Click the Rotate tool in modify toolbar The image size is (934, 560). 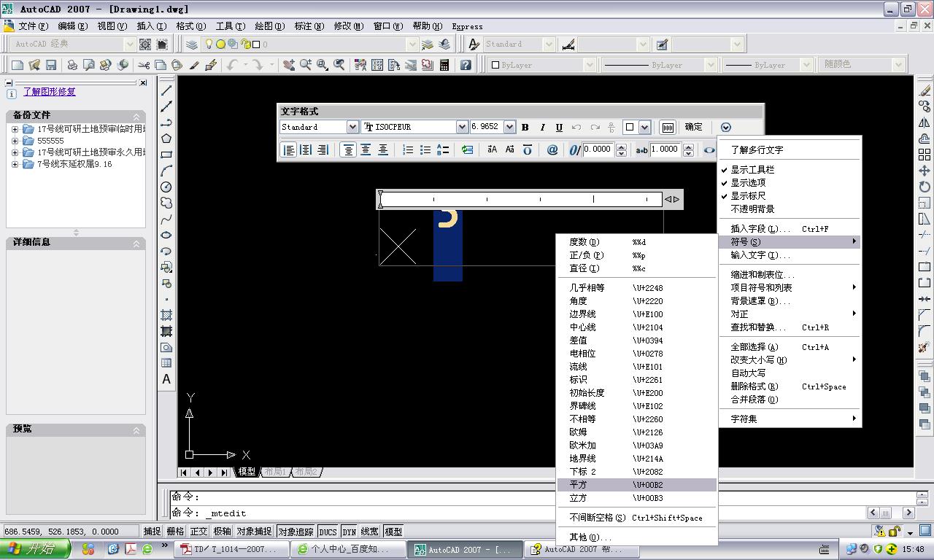point(925,187)
